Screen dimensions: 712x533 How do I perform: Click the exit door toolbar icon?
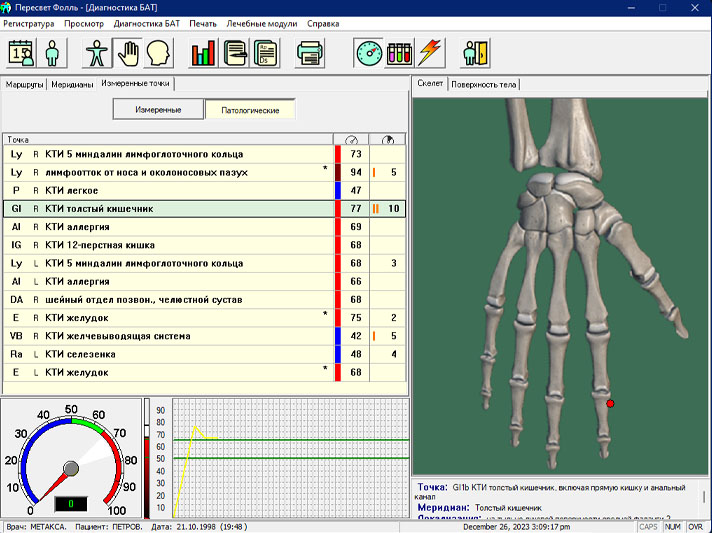coord(475,51)
